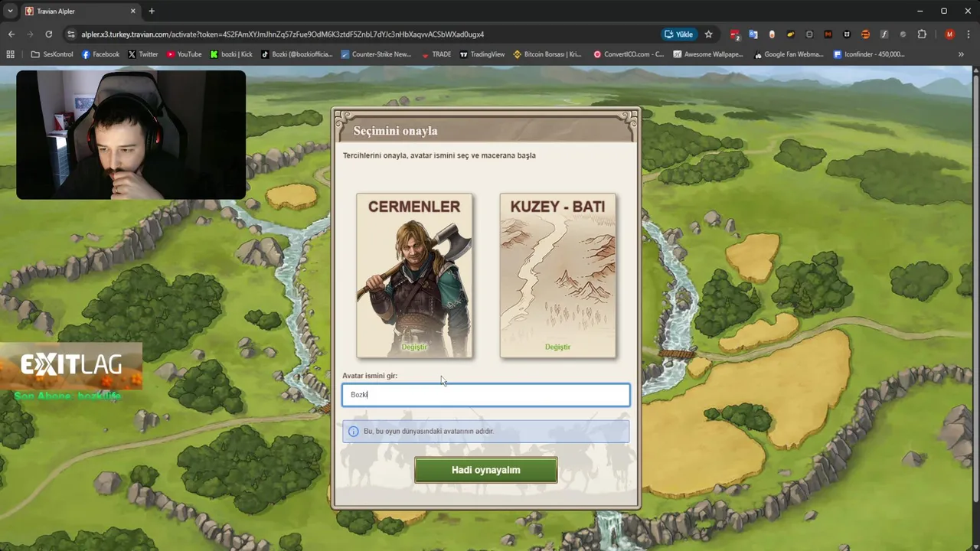Open site information icon in address bar
Screen dimensions: 980x551
(x=71, y=34)
